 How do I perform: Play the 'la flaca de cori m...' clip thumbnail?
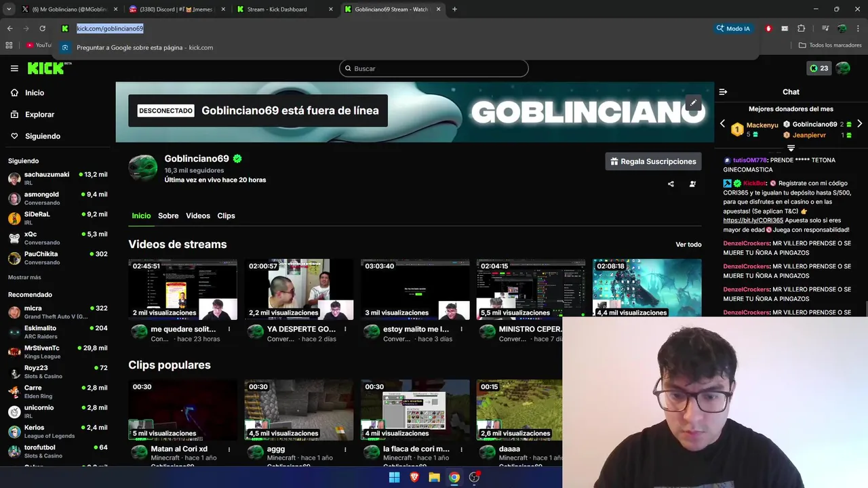pyautogui.click(x=415, y=409)
